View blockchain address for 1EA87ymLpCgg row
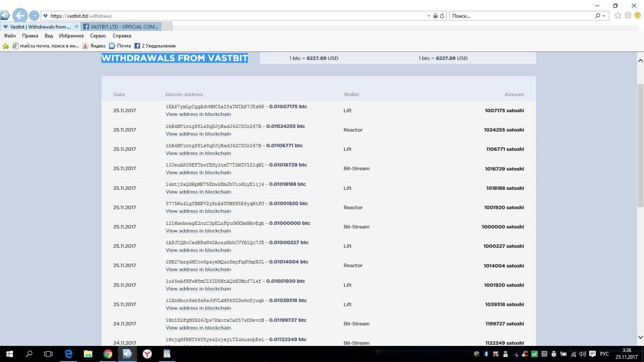 click(198, 114)
